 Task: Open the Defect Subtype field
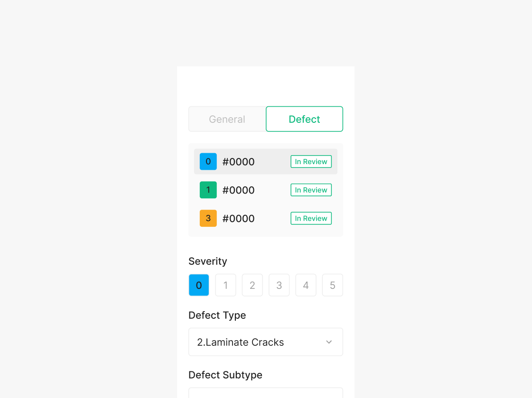coord(265,393)
